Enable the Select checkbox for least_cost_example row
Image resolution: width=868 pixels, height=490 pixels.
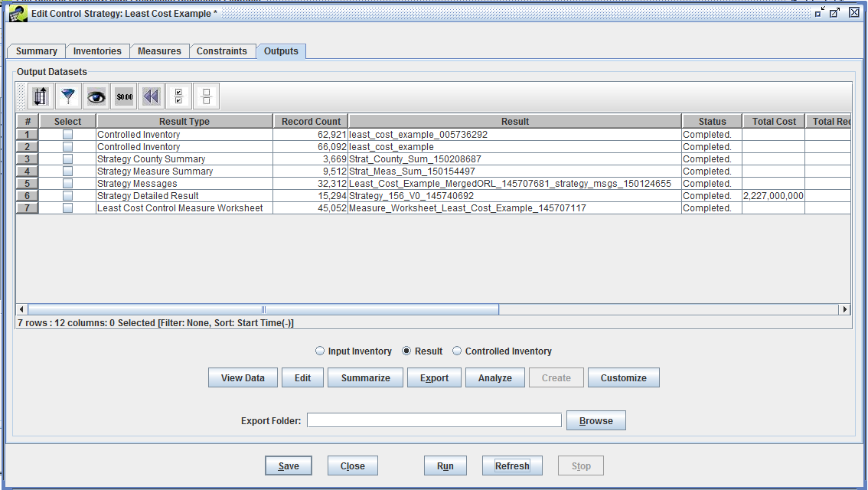[67, 146]
